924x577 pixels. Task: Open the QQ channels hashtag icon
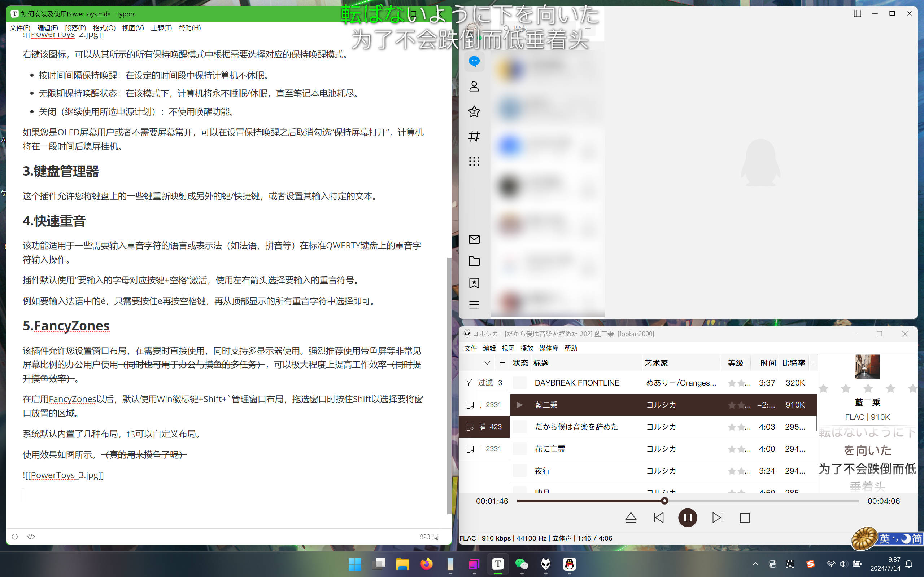click(474, 136)
